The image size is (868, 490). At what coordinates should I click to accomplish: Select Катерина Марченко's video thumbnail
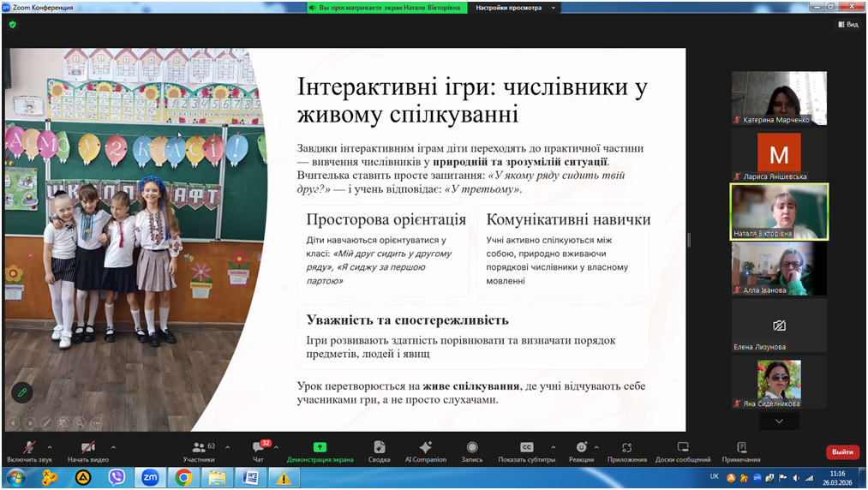pyautogui.click(x=779, y=98)
